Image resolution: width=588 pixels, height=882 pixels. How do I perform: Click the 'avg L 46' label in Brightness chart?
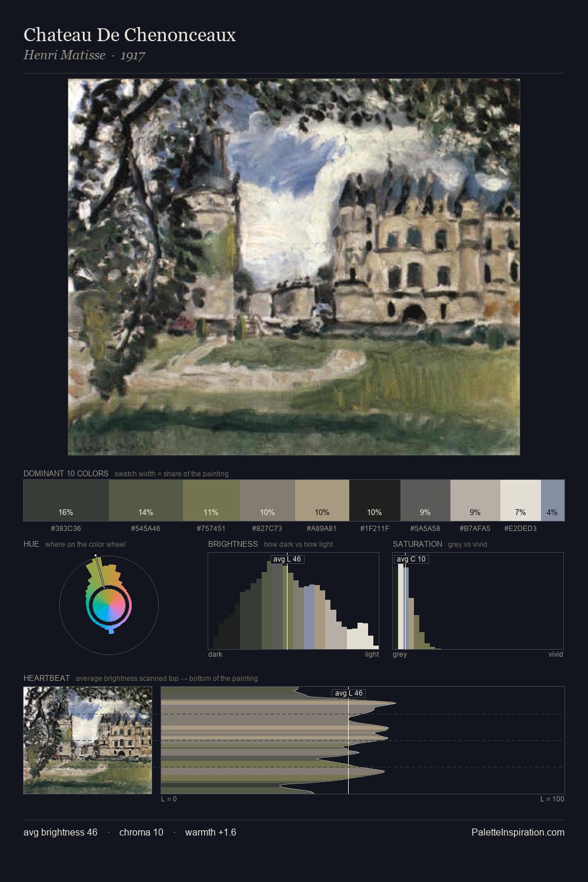pyautogui.click(x=288, y=559)
